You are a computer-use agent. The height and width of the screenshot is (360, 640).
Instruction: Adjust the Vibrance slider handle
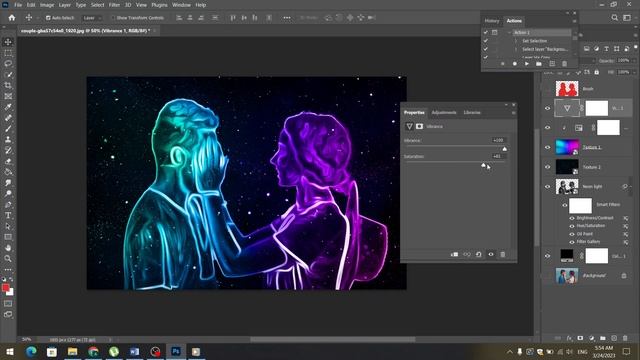point(504,149)
